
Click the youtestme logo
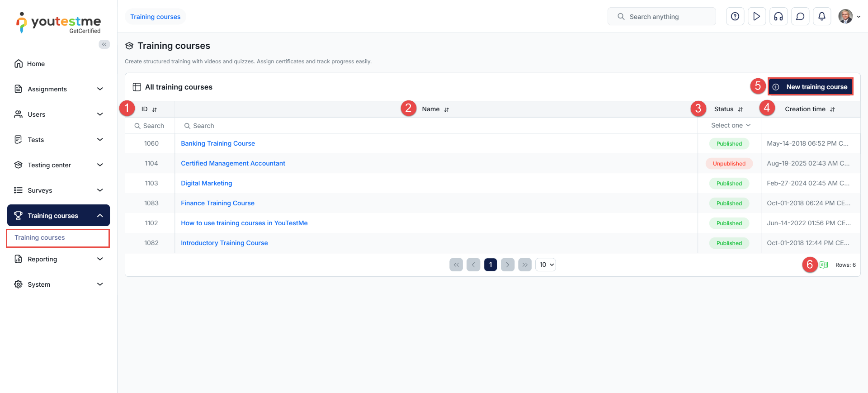point(58,23)
